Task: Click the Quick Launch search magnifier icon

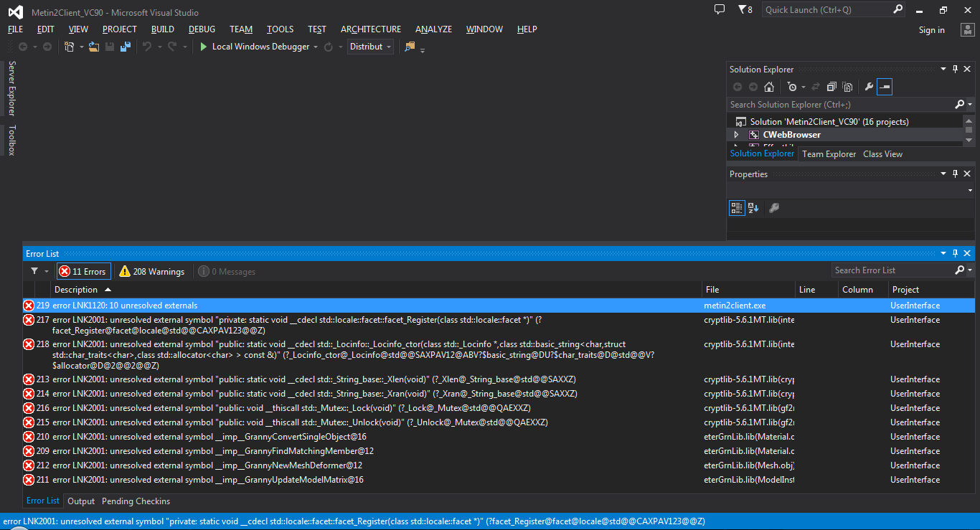Action: pyautogui.click(x=898, y=9)
